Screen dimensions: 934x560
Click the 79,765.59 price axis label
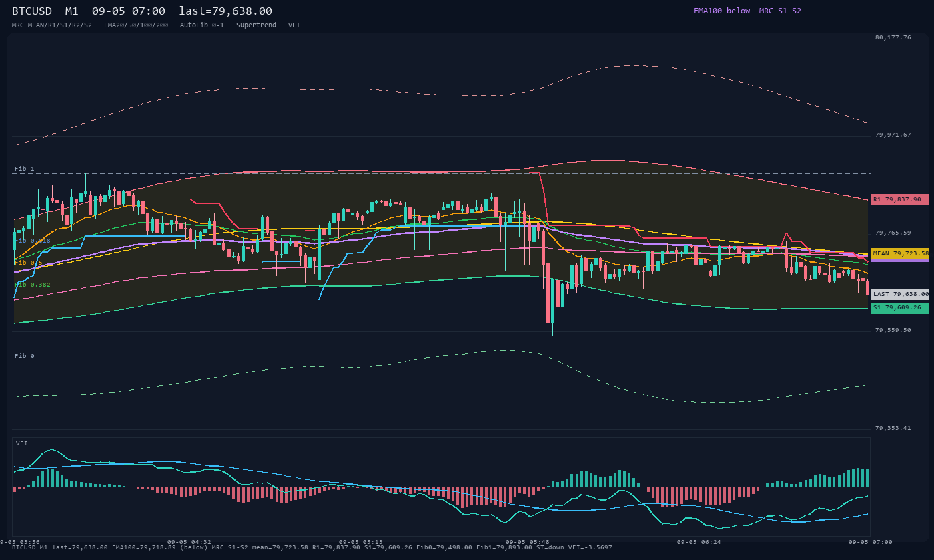893,233
